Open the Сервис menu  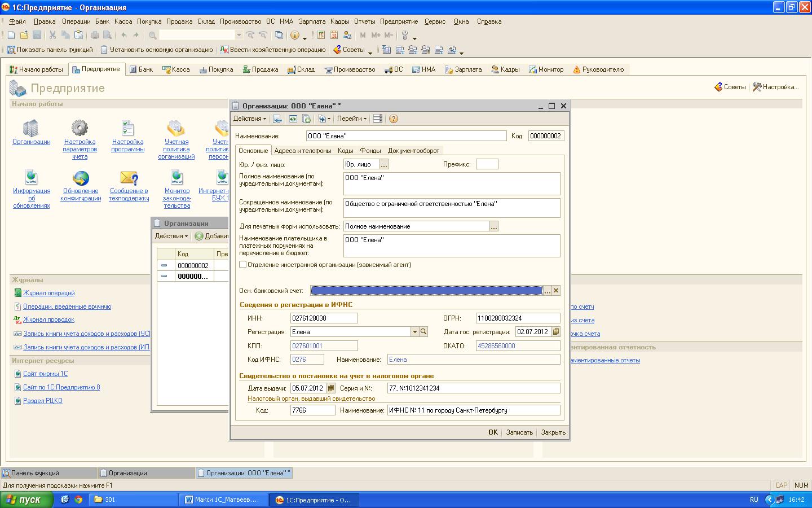[435, 21]
